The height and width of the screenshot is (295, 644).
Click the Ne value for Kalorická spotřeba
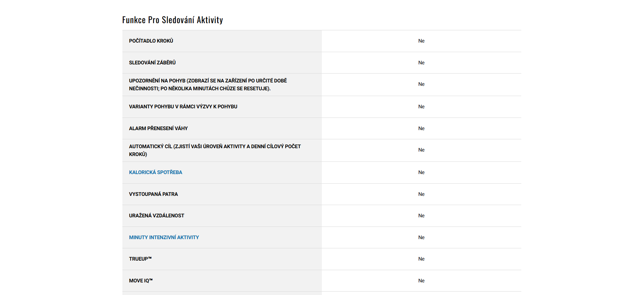coord(421,172)
